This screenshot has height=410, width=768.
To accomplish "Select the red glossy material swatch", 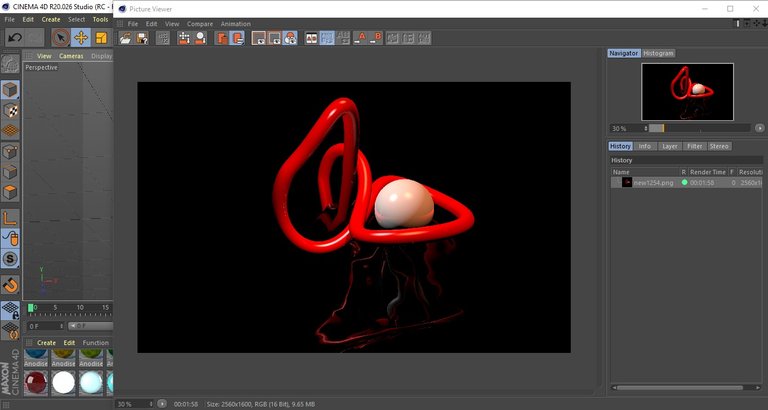I will tap(36, 383).
